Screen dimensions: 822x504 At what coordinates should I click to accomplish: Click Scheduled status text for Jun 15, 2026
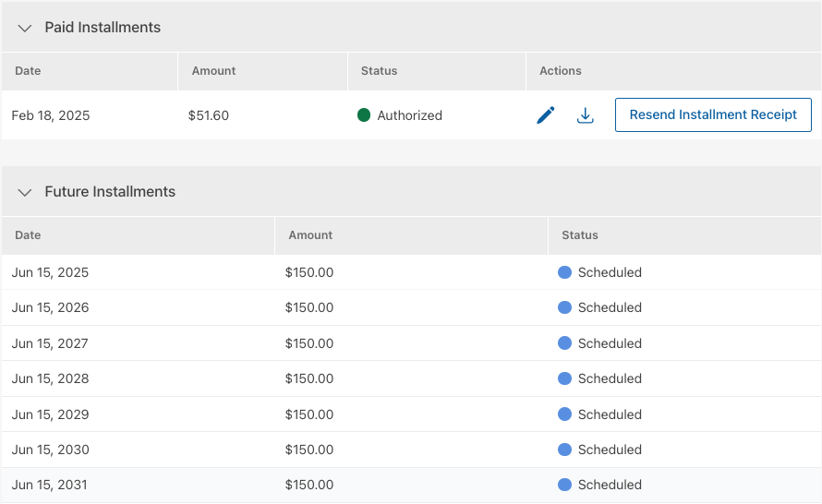[610, 307]
